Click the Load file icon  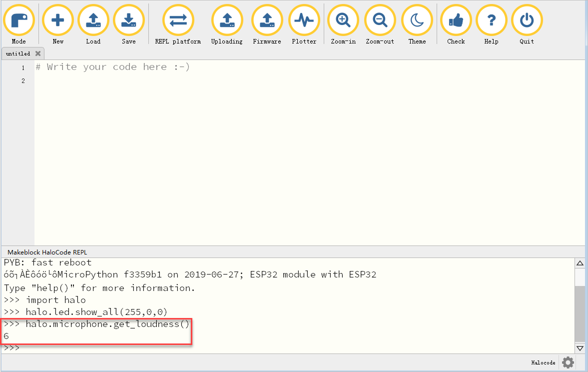point(93,20)
